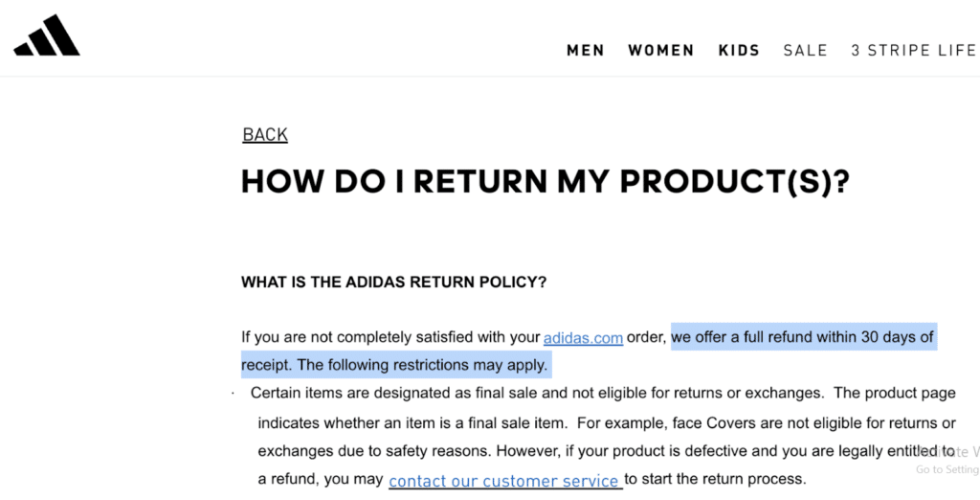
Task: Open the MEN navigation menu
Action: (586, 51)
